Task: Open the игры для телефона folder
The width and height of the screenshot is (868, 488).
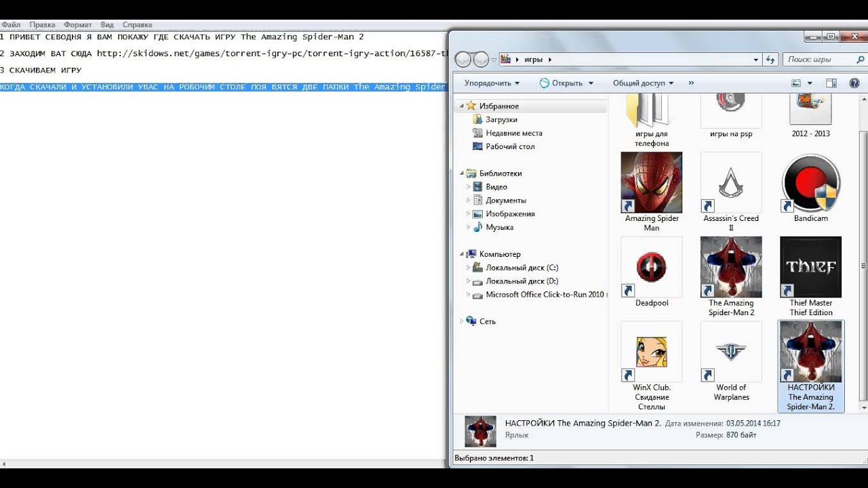Action: coord(652,121)
